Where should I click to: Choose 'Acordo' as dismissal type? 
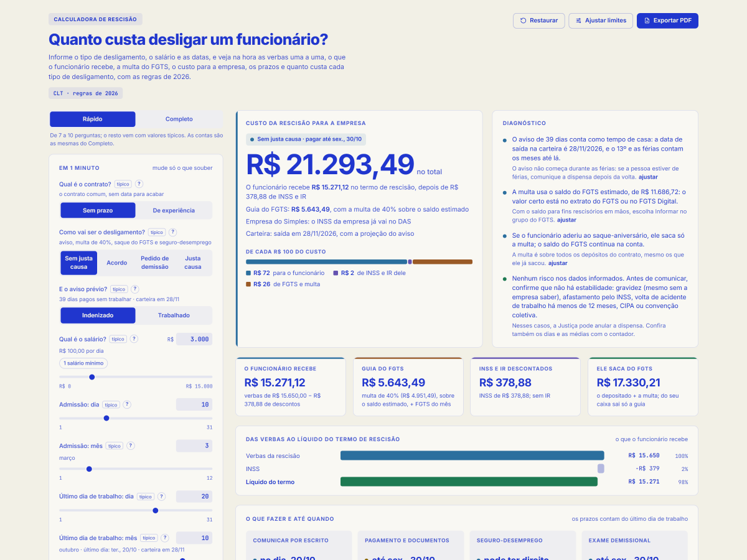tap(116, 263)
